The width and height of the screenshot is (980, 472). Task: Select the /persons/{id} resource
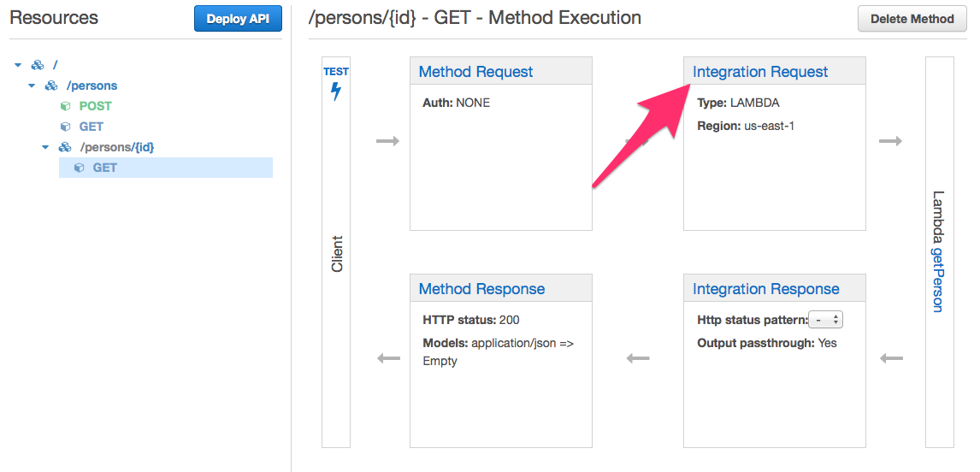coord(117,147)
